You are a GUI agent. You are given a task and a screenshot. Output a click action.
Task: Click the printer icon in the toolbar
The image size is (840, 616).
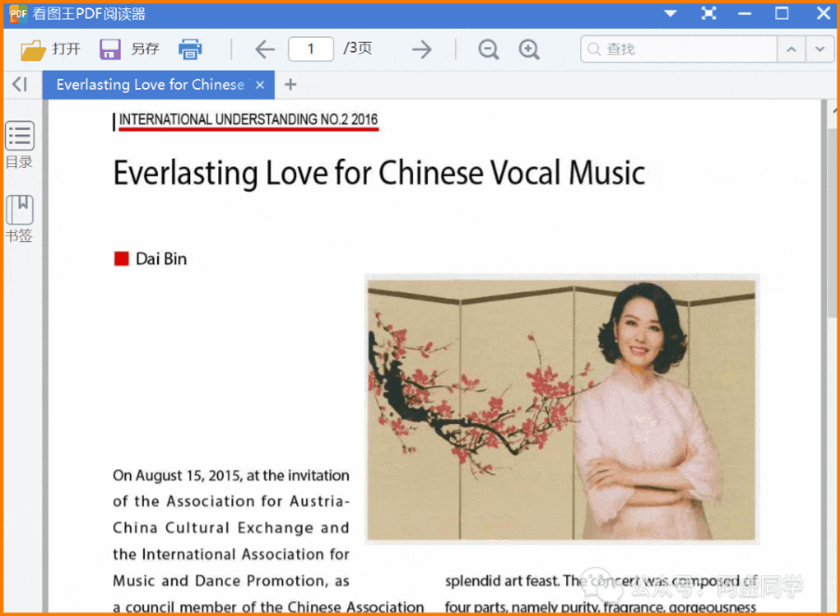coord(190,49)
